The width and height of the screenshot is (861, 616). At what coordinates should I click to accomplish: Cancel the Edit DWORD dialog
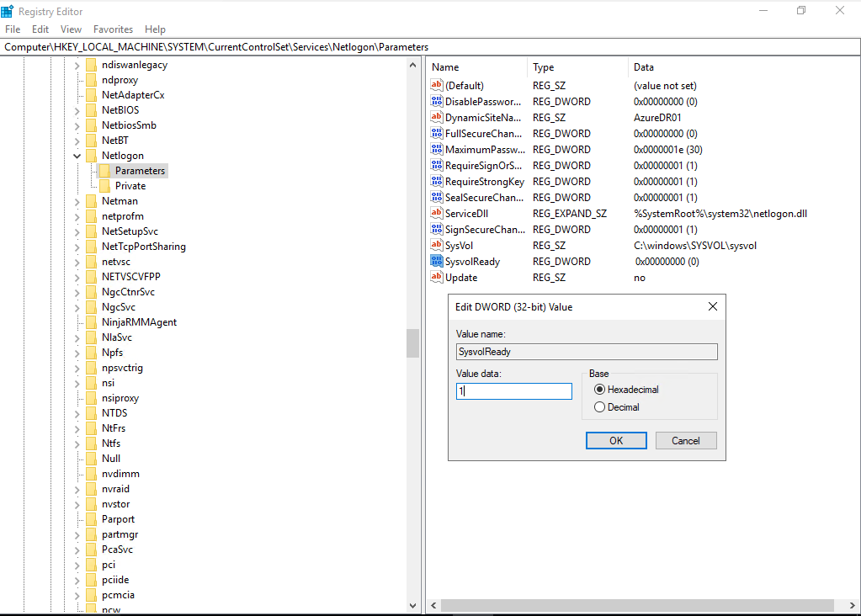tap(686, 440)
